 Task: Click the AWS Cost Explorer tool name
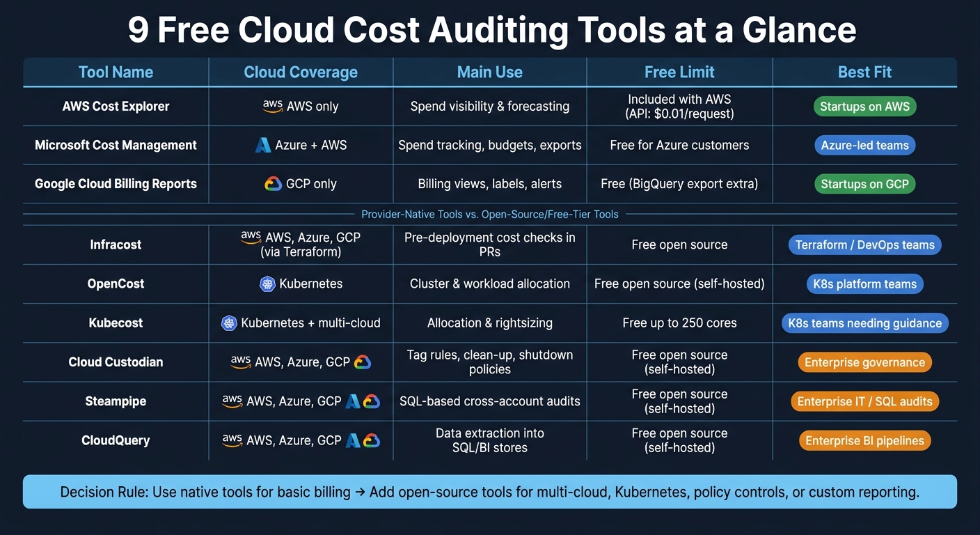tap(116, 107)
